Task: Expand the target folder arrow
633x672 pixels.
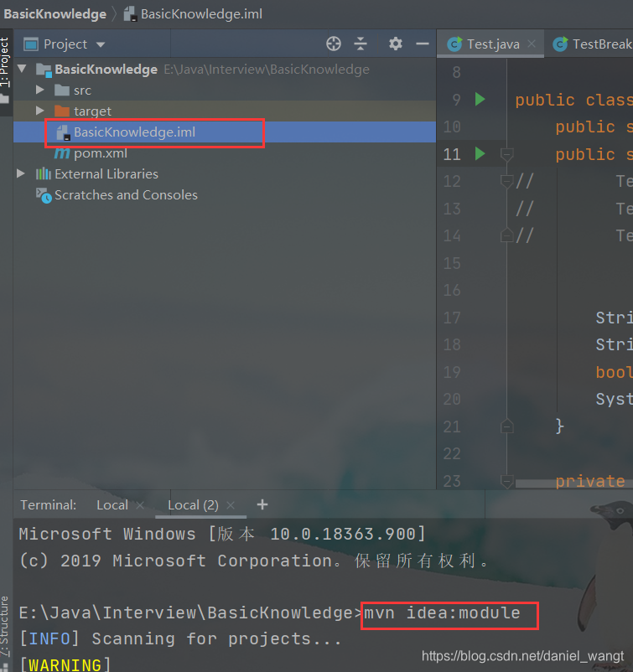Action: 40,111
